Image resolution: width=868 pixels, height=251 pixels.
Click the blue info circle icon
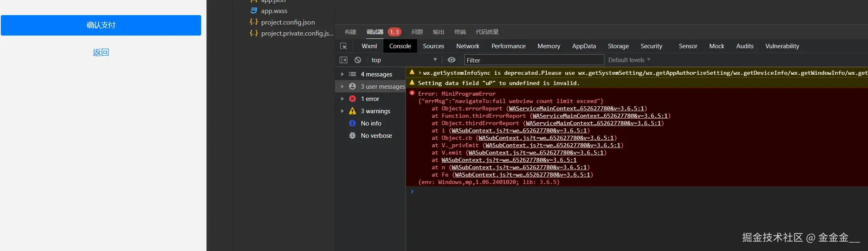(x=352, y=123)
